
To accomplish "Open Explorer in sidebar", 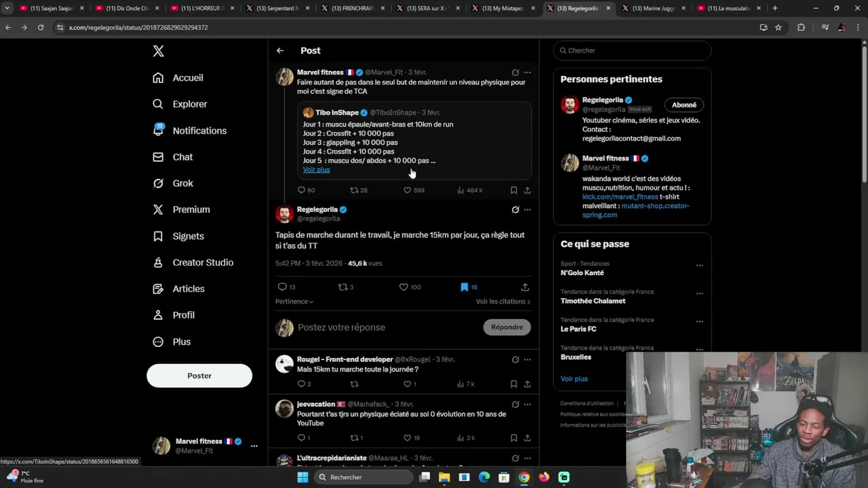I will (x=180, y=104).
